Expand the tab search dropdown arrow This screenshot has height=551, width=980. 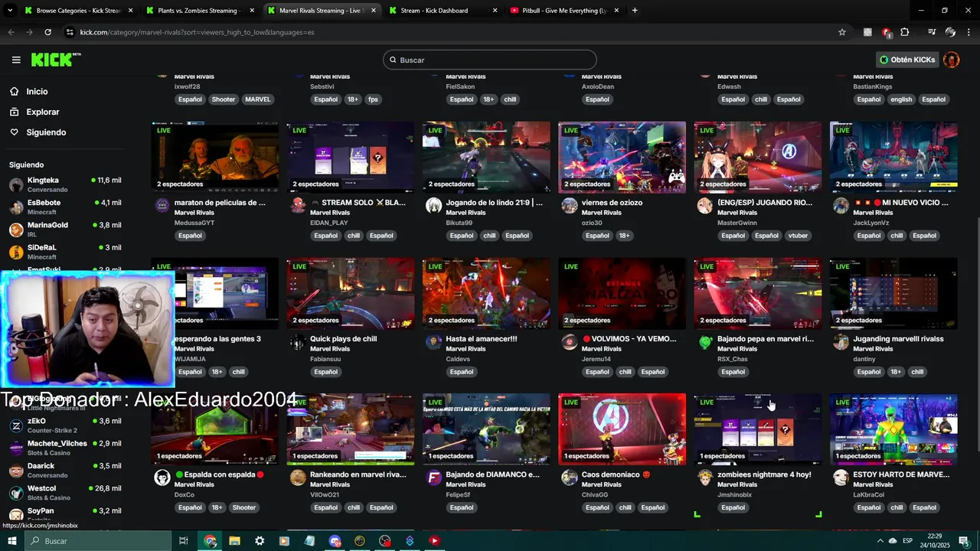click(x=10, y=11)
